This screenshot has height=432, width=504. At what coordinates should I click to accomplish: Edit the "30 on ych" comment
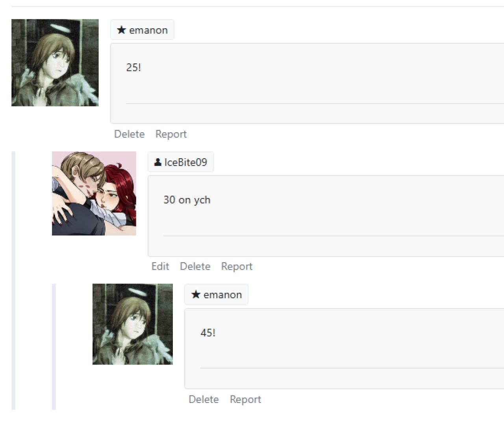[160, 266]
